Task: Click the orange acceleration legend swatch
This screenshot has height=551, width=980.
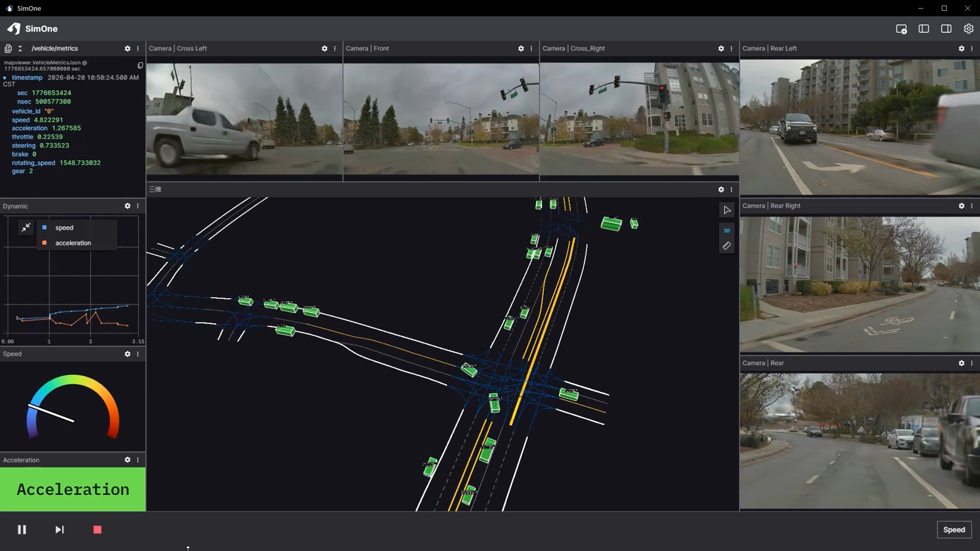Action: coord(44,243)
